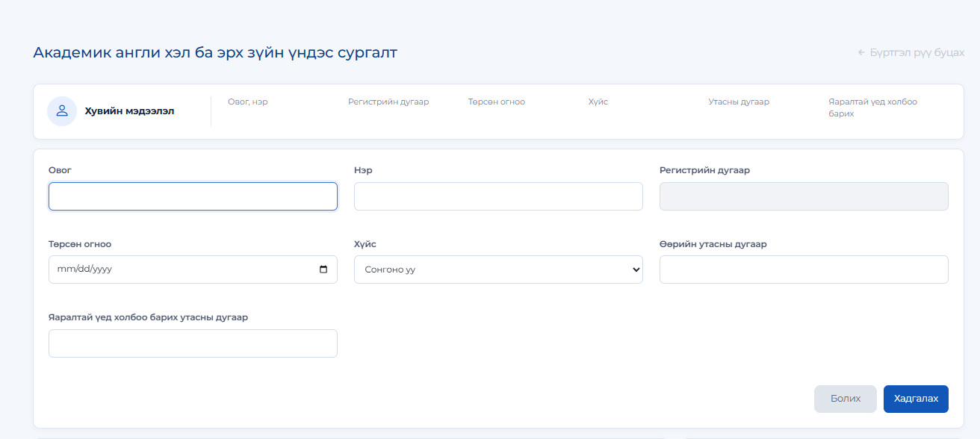Select the Хувийн мэдээлэл section heading
Image resolution: width=980 pixels, height=439 pixels.
129,111
